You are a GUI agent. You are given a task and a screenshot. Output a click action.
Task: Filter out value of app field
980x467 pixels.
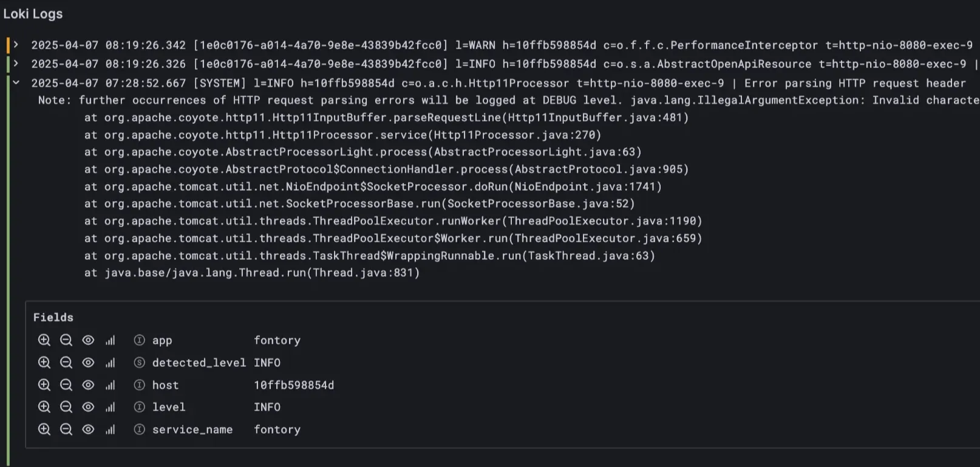(x=66, y=340)
